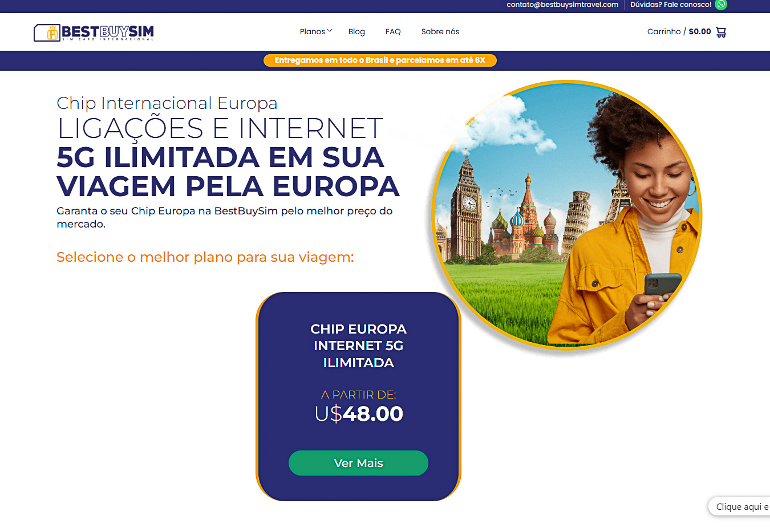Click the Chip Internacional Europa heading
This screenshot has height=532, width=770.
167,103
